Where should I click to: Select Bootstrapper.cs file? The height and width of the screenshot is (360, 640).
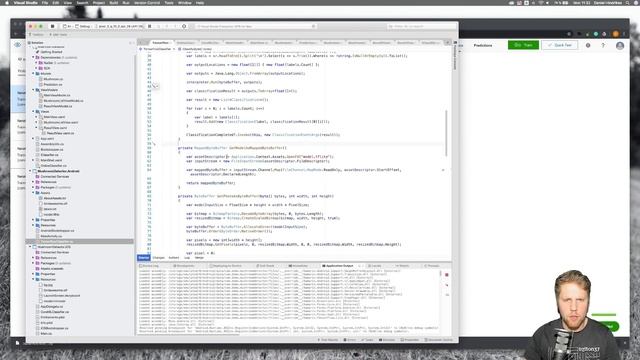pyautogui.click(x=53, y=149)
